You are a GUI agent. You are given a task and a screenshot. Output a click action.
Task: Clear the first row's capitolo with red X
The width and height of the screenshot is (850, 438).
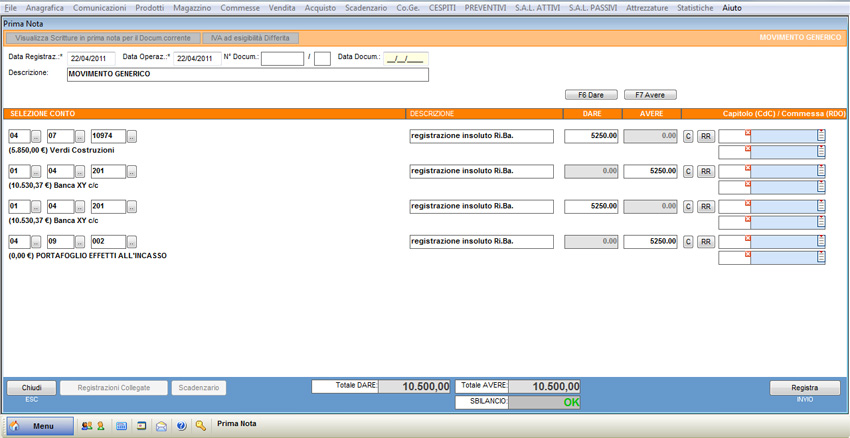[x=747, y=133]
